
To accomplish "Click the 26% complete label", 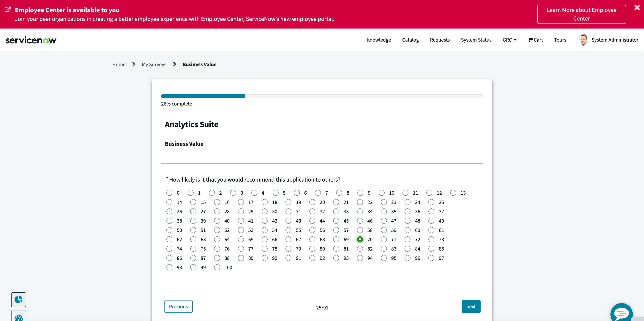I will 176,104.
